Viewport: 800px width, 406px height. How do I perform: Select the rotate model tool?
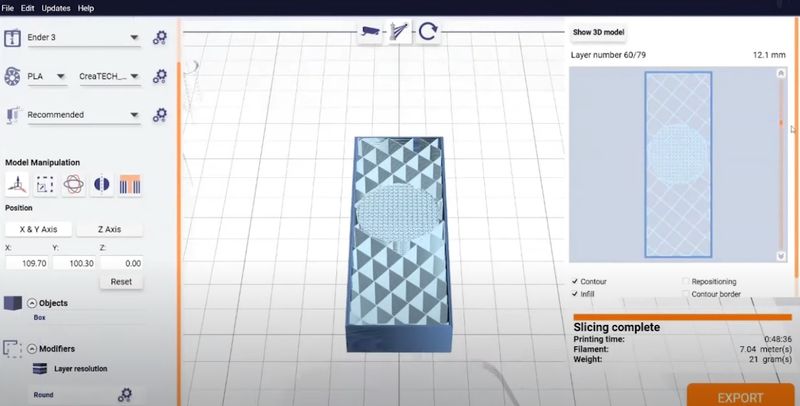point(74,184)
